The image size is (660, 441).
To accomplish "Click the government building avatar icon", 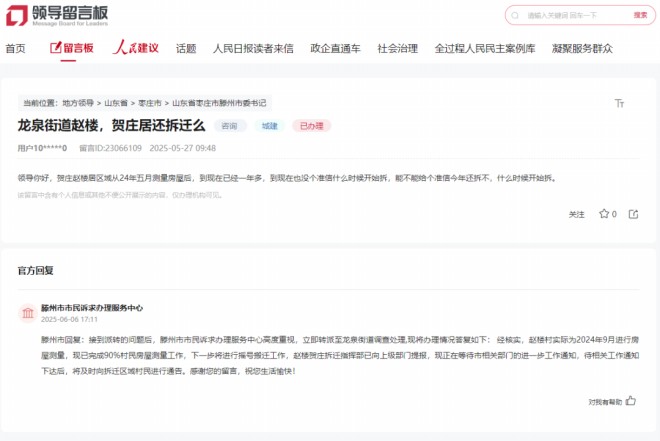I will tap(26, 314).
